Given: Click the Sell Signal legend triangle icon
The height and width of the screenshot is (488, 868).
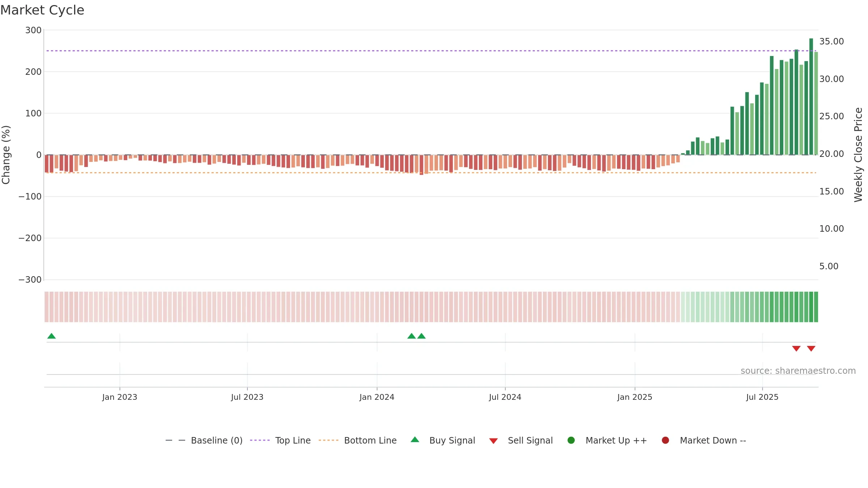Looking at the screenshot, I should click(493, 441).
